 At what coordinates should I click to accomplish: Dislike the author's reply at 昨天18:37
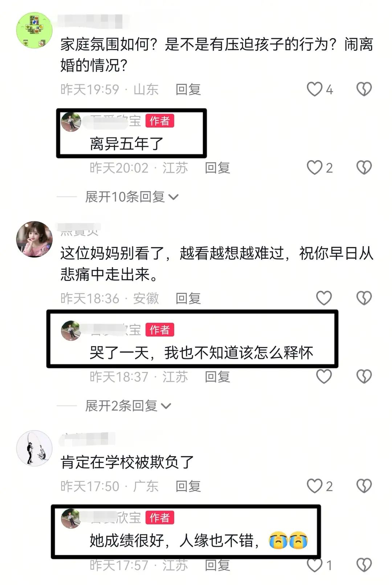tap(364, 376)
